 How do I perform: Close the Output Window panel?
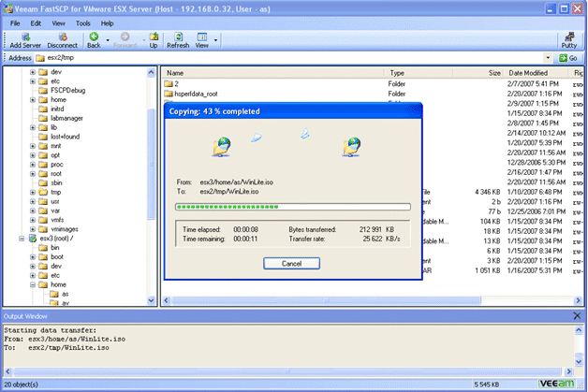tap(579, 316)
